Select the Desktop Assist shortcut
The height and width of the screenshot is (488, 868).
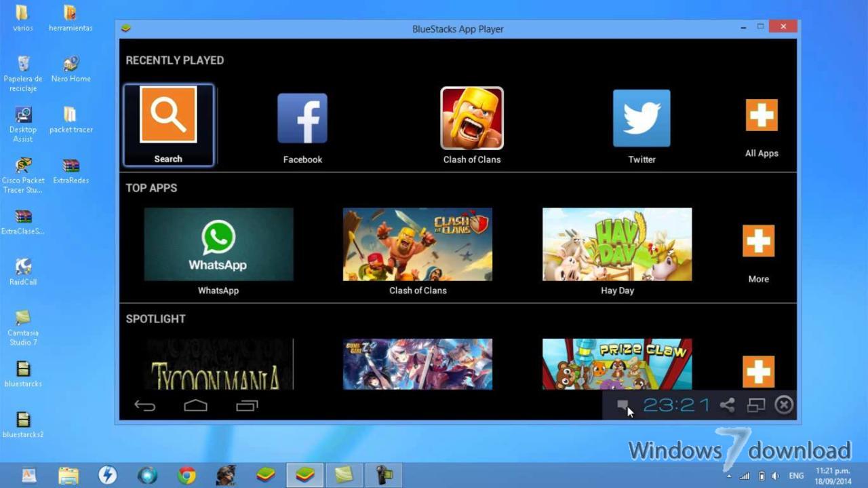tap(23, 124)
